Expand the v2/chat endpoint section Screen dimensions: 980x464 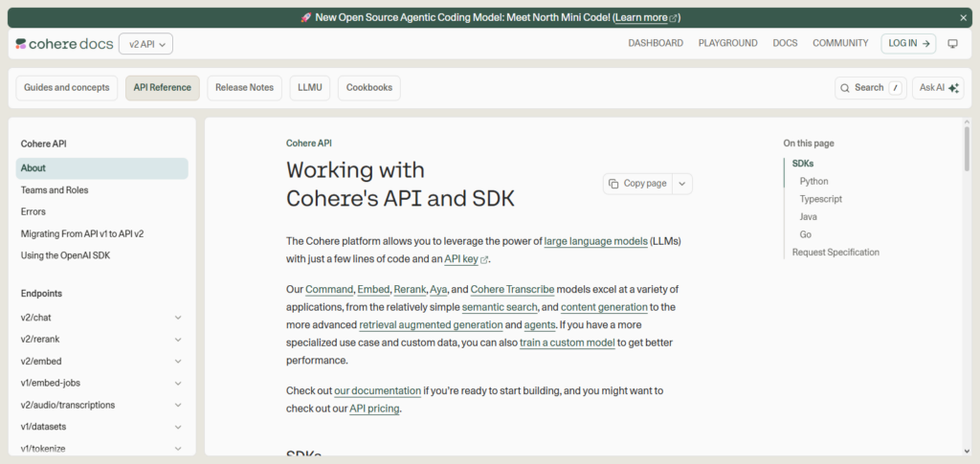tap(178, 318)
